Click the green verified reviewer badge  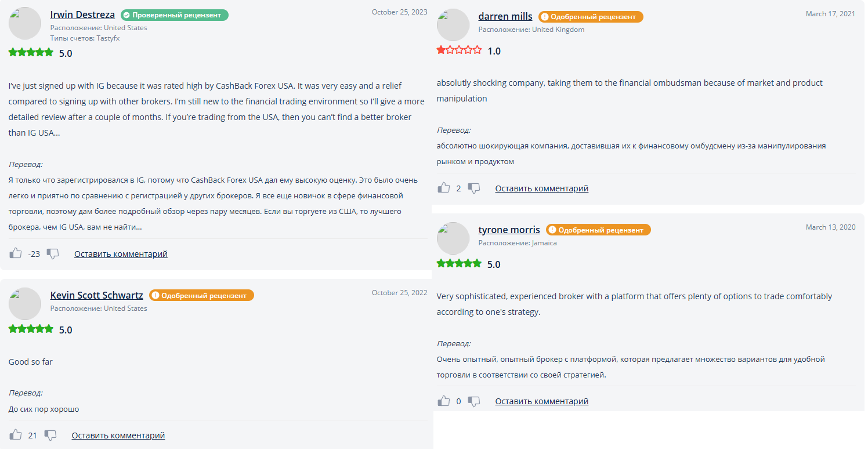click(175, 15)
